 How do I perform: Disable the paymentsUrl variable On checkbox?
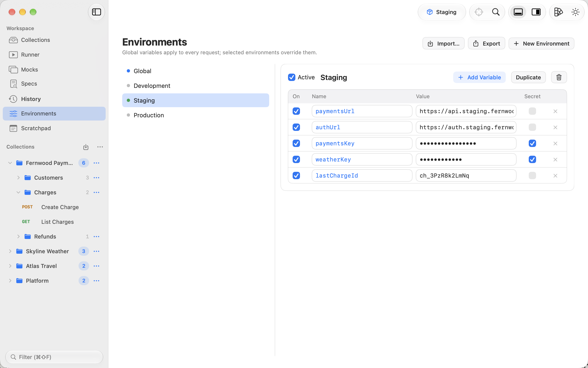click(x=296, y=111)
